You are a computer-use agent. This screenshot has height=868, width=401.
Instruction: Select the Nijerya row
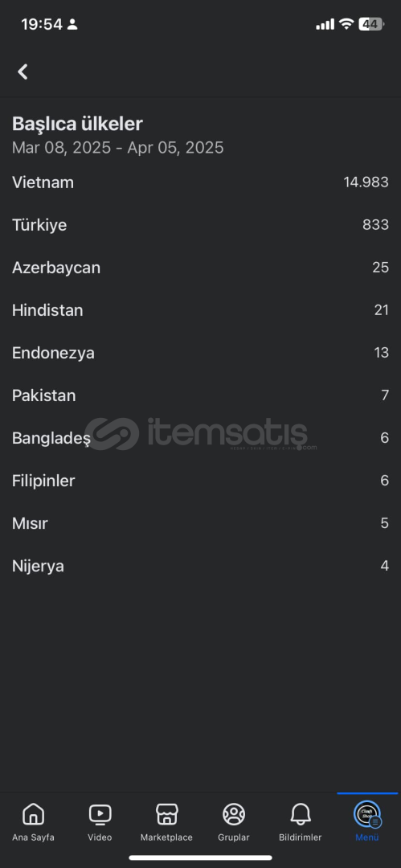pos(201,566)
